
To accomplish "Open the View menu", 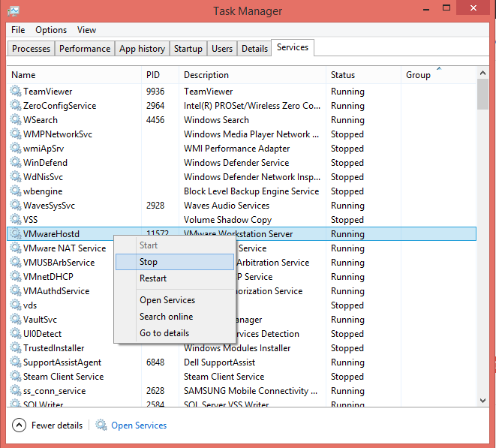I will coord(86,30).
